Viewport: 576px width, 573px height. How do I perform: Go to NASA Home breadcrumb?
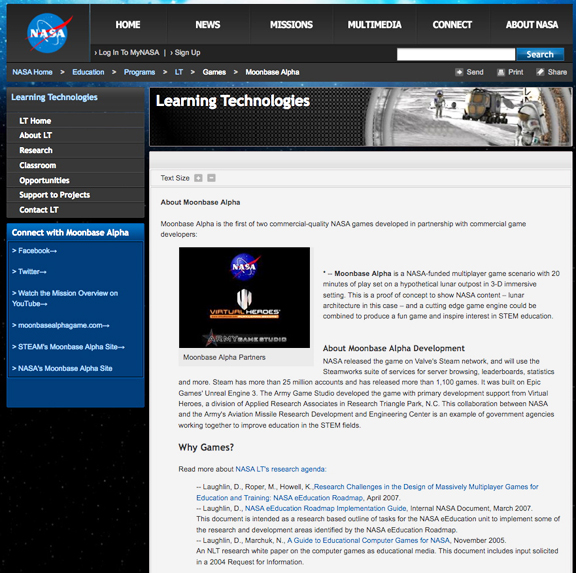pyautogui.click(x=32, y=72)
